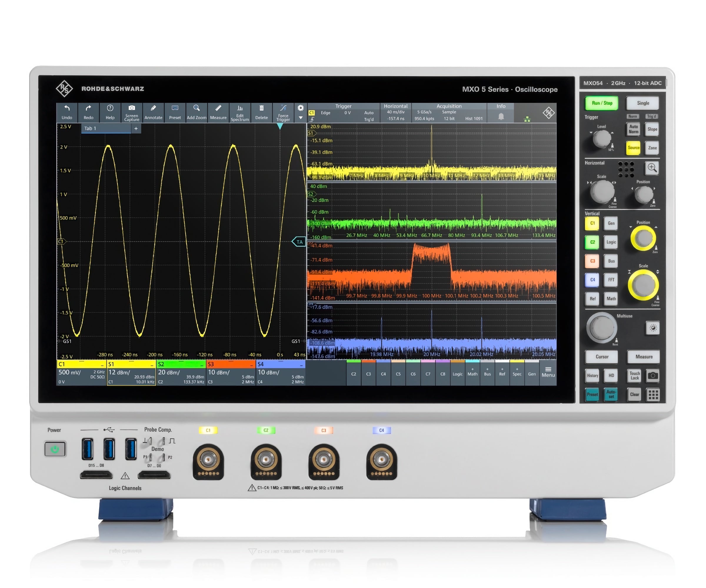Tap the Undo arrow icon
Viewport: 706px width, 588px height.
click(67, 108)
